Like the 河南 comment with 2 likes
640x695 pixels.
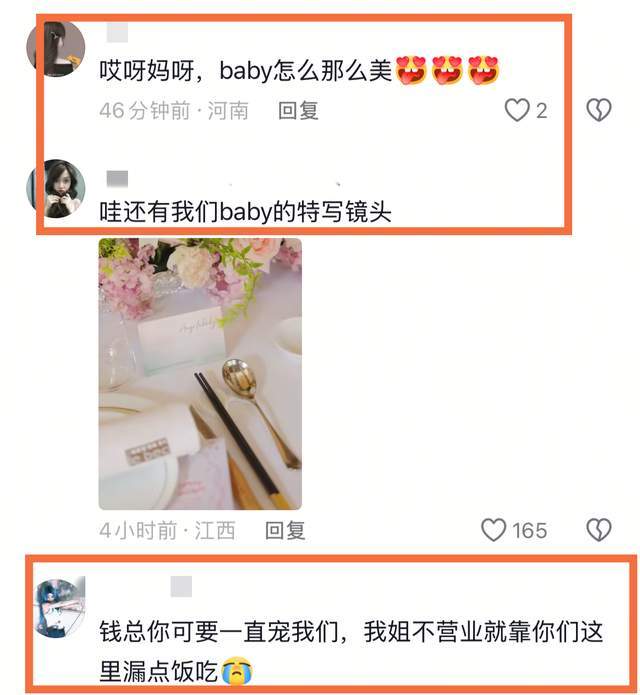tap(517, 109)
